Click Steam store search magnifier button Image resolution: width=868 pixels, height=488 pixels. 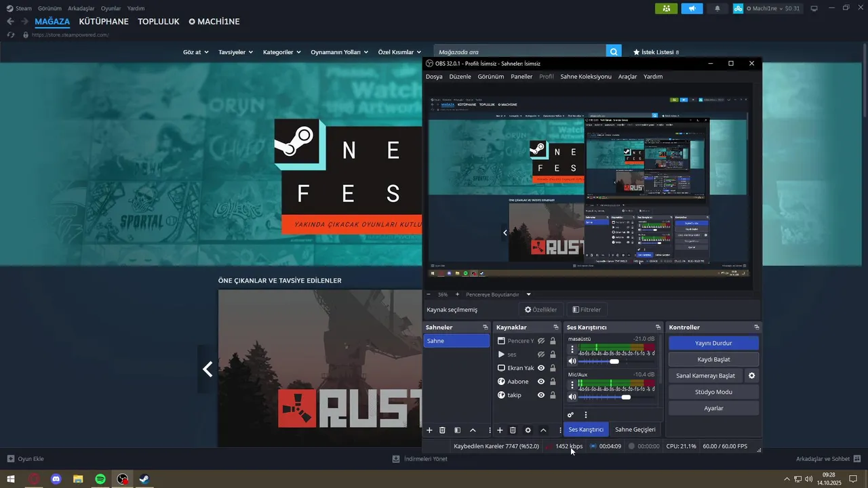(614, 52)
